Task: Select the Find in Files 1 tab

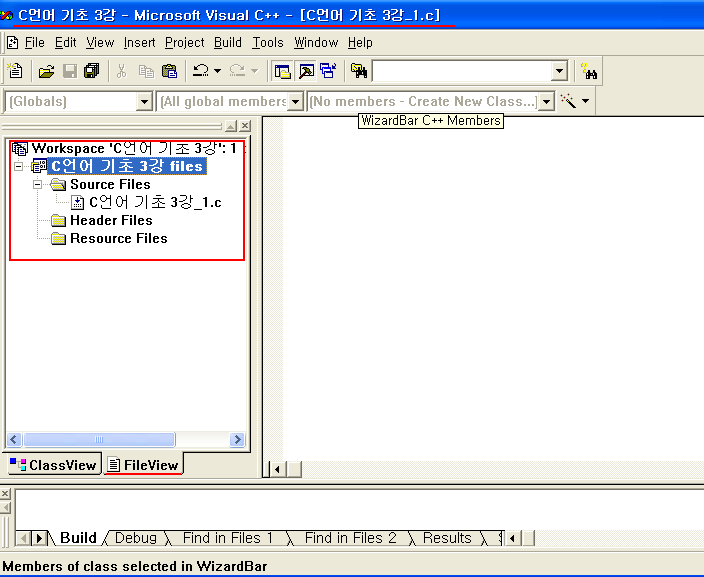Action: coord(228,537)
